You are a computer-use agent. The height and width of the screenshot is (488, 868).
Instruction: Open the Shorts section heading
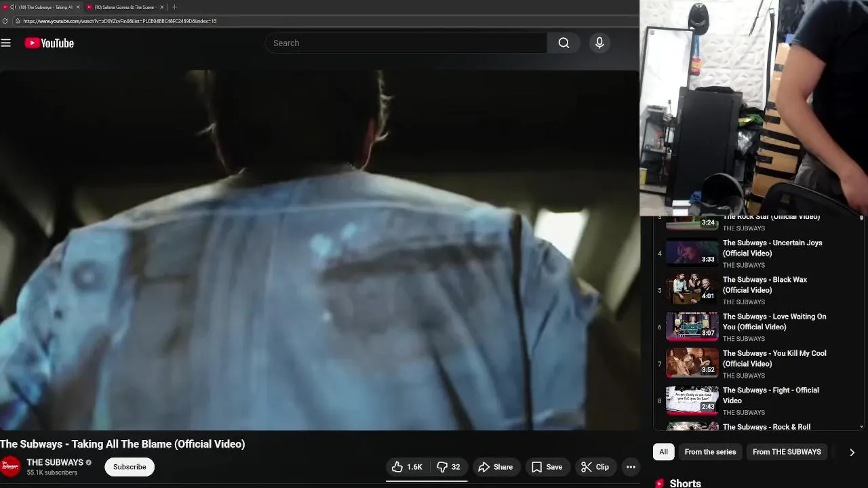[x=685, y=483]
